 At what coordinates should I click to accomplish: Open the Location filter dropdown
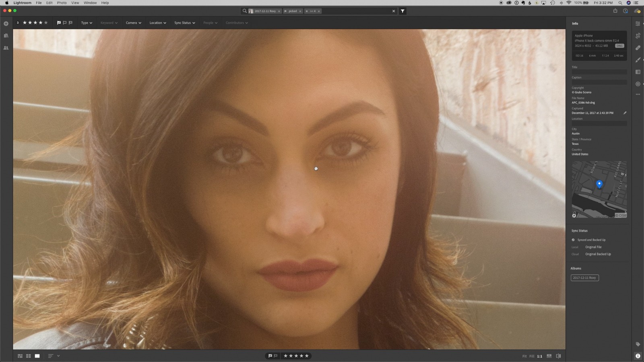click(158, 23)
